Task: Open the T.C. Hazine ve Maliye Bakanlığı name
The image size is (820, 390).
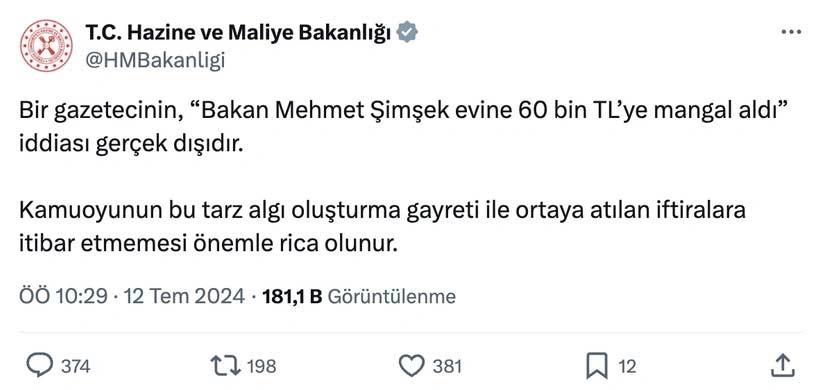Action: 238,33
